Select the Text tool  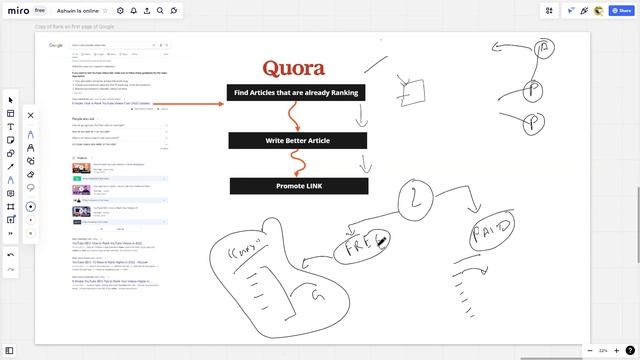point(11,127)
